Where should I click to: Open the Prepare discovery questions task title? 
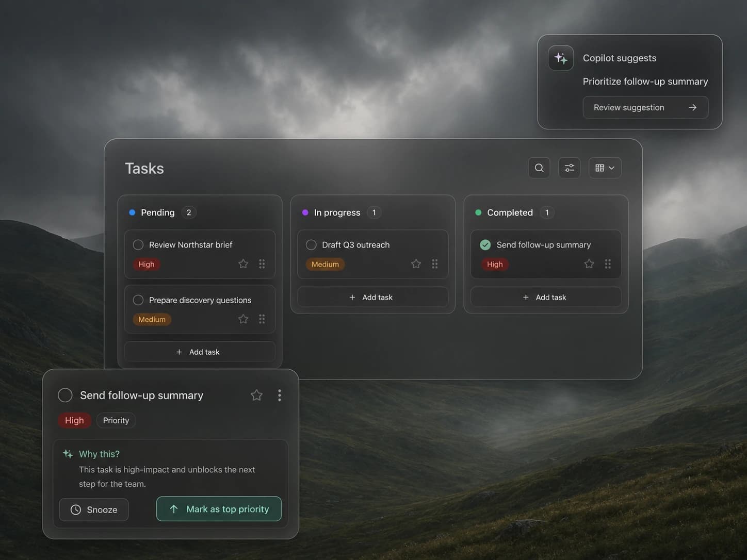point(200,300)
